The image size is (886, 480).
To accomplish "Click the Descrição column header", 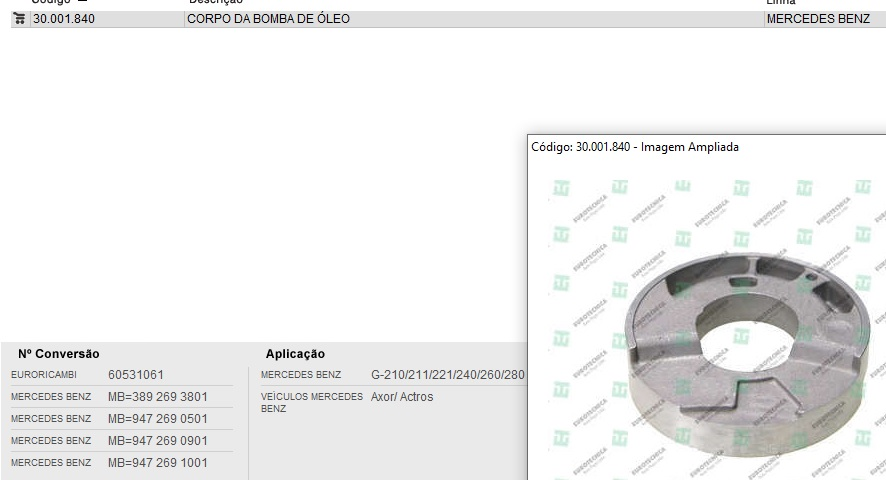I will [215, 2].
